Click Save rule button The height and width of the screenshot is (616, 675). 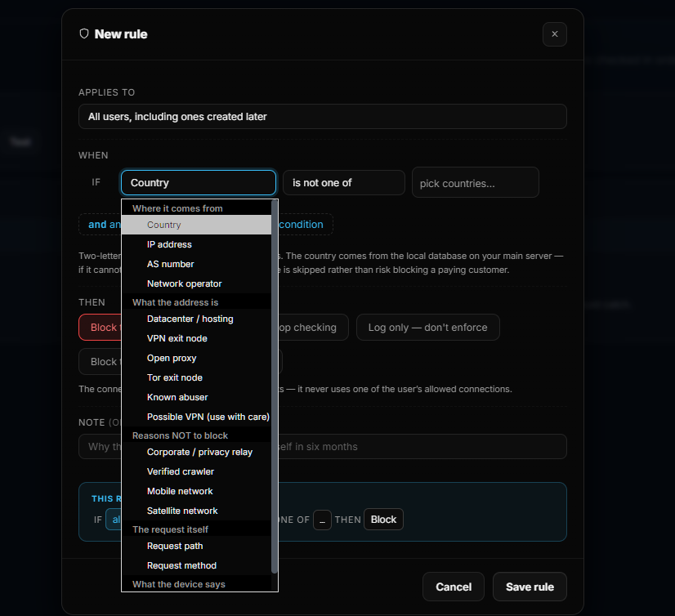[x=530, y=587]
